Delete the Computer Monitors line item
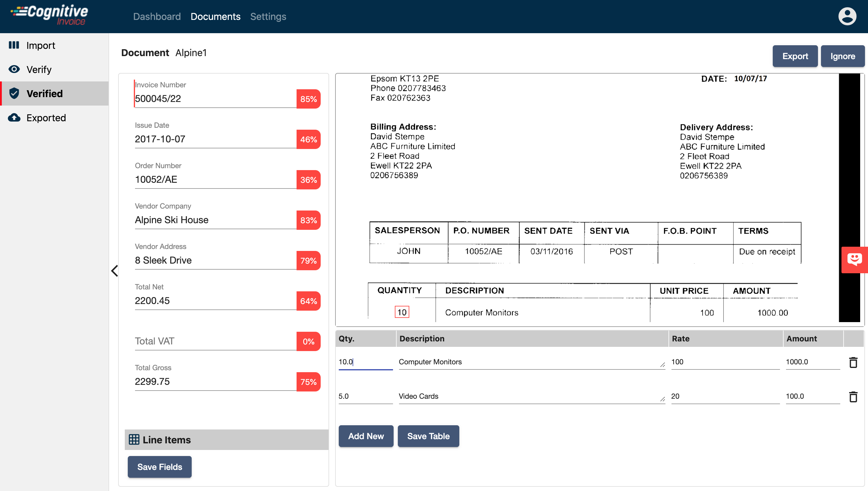This screenshot has width=868, height=491. pos(853,363)
